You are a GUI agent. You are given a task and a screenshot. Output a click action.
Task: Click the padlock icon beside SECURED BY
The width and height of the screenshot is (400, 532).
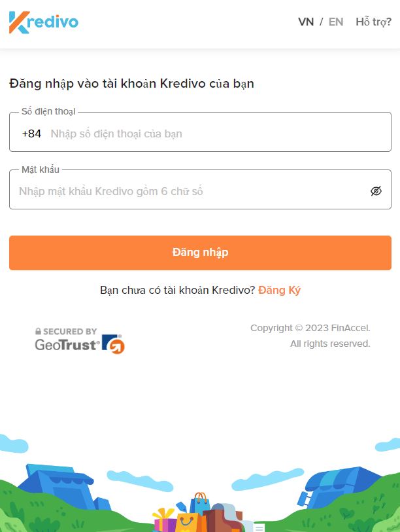tap(39, 331)
